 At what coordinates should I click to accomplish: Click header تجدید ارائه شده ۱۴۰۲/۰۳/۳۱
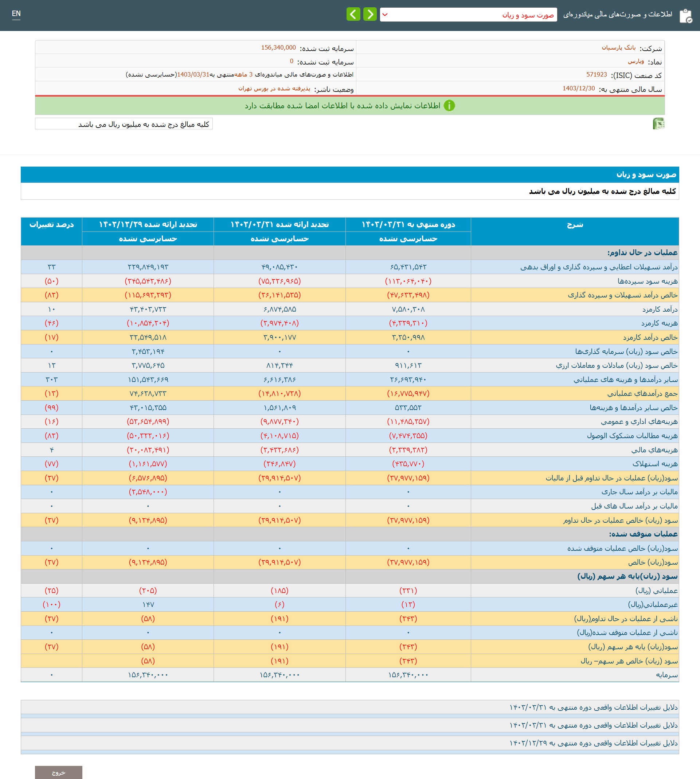coord(279,225)
